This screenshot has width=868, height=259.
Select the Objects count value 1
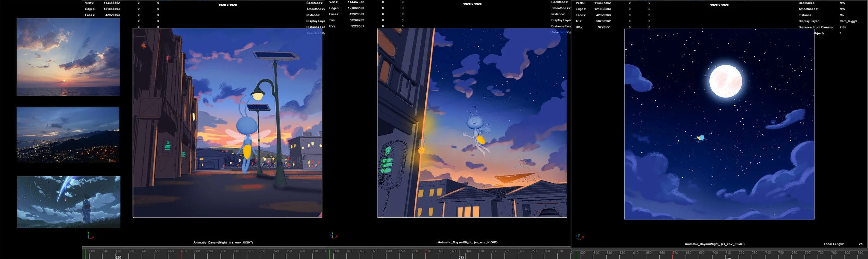tap(841, 33)
